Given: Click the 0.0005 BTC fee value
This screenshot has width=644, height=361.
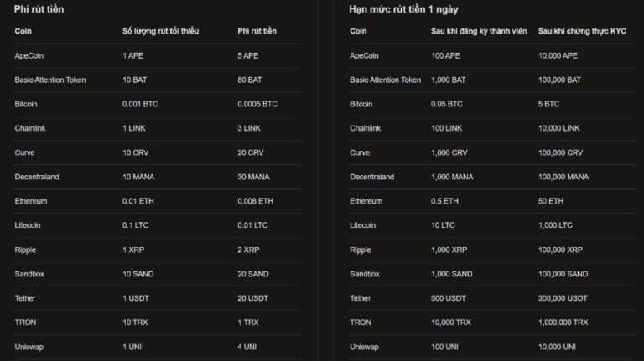Looking at the screenshot, I should pos(257,104).
